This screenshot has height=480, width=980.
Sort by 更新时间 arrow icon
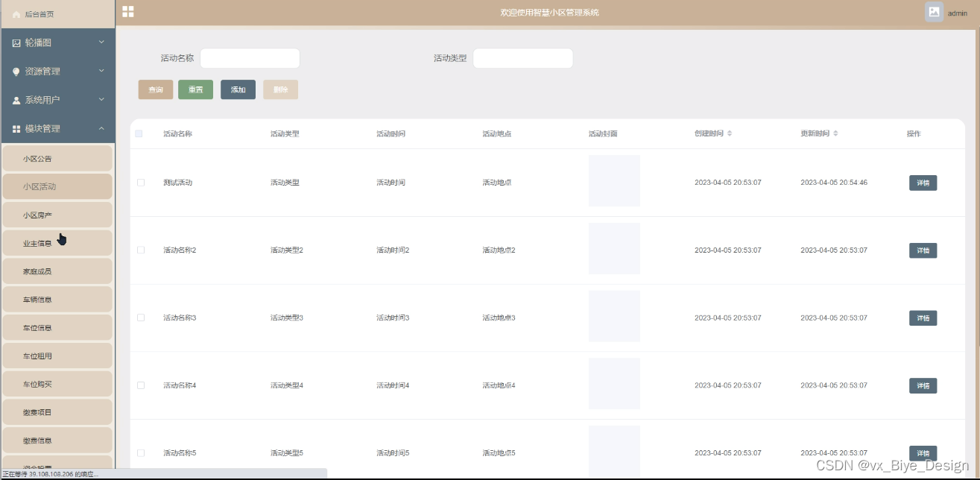(x=835, y=133)
